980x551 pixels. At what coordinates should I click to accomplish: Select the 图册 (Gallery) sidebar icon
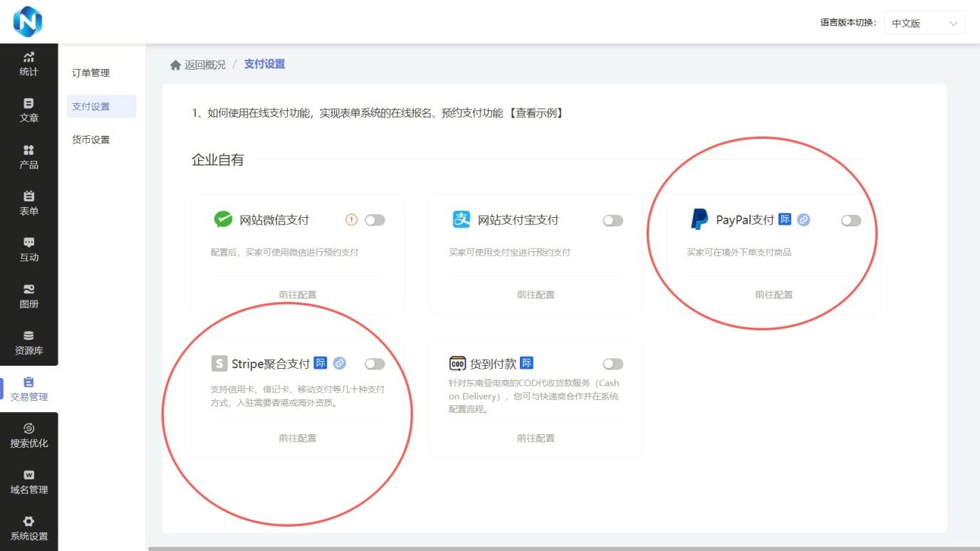click(28, 297)
